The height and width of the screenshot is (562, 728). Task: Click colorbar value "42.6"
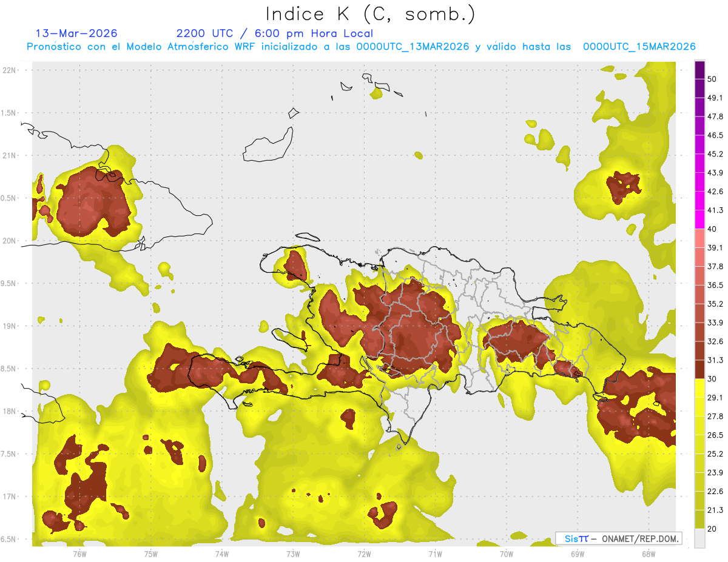click(x=715, y=192)
